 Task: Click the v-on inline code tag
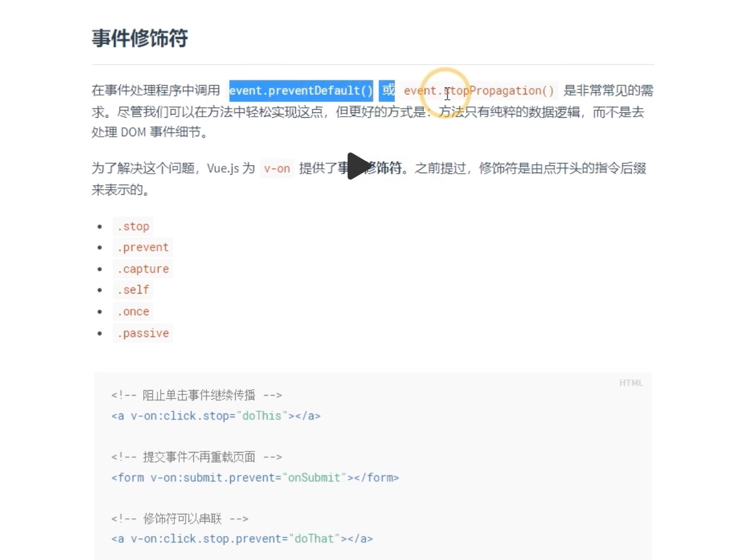(277, 169)
